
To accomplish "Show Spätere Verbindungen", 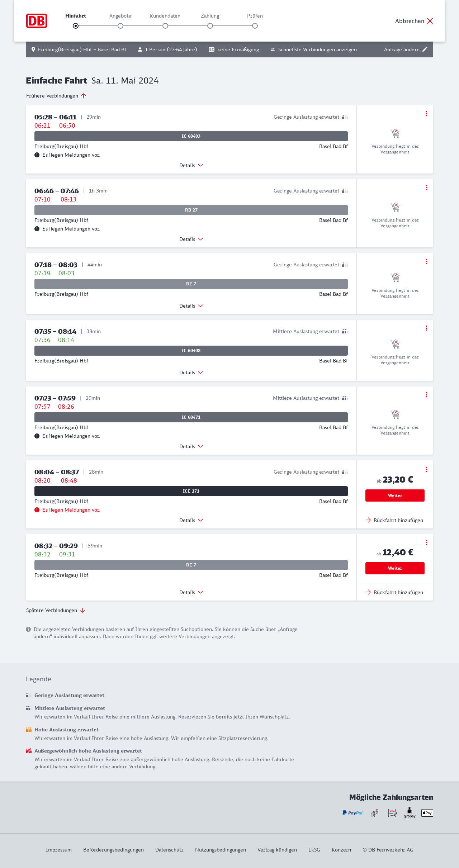I will pos(56,610).
